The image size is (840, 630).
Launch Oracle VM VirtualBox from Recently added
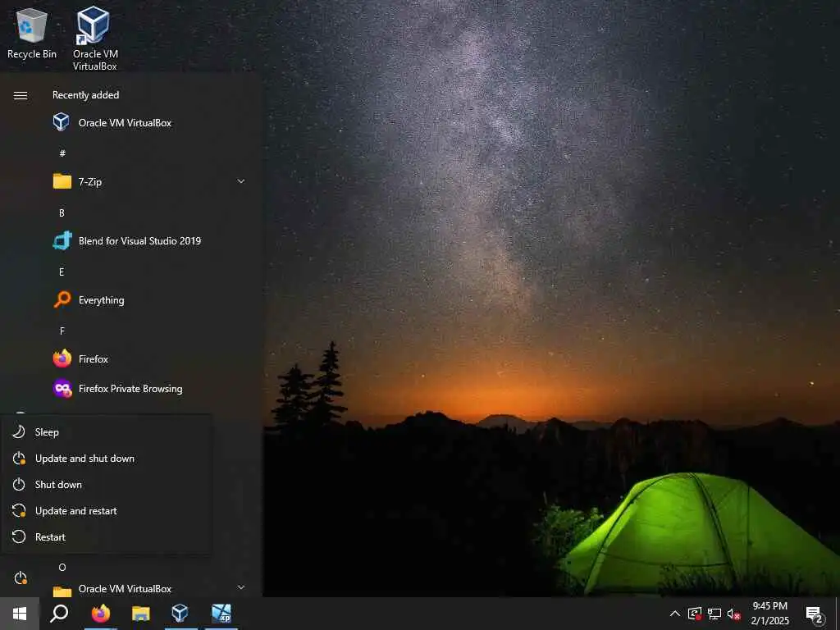[x=151, y=123]
